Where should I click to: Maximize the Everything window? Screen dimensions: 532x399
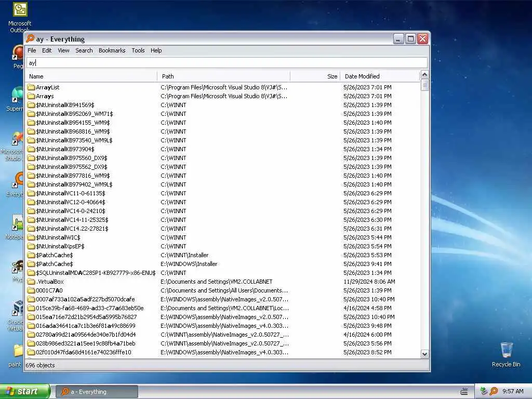point(410,39)
